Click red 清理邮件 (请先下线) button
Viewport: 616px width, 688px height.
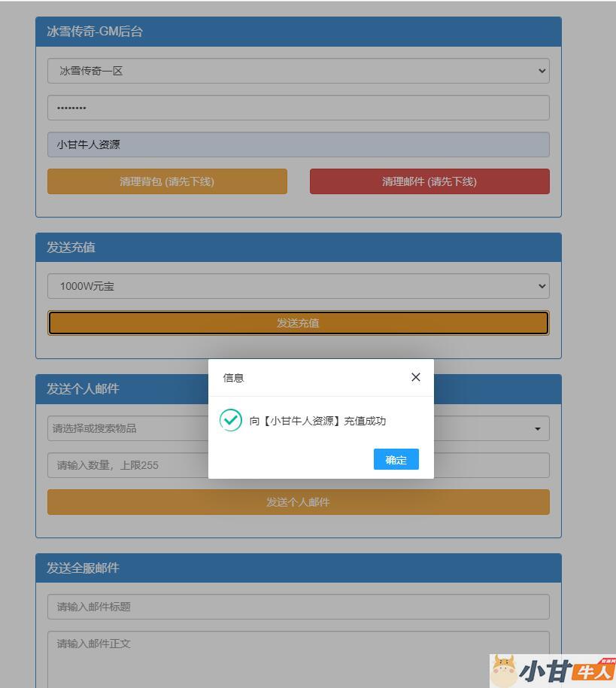click(x=429, y=181)
